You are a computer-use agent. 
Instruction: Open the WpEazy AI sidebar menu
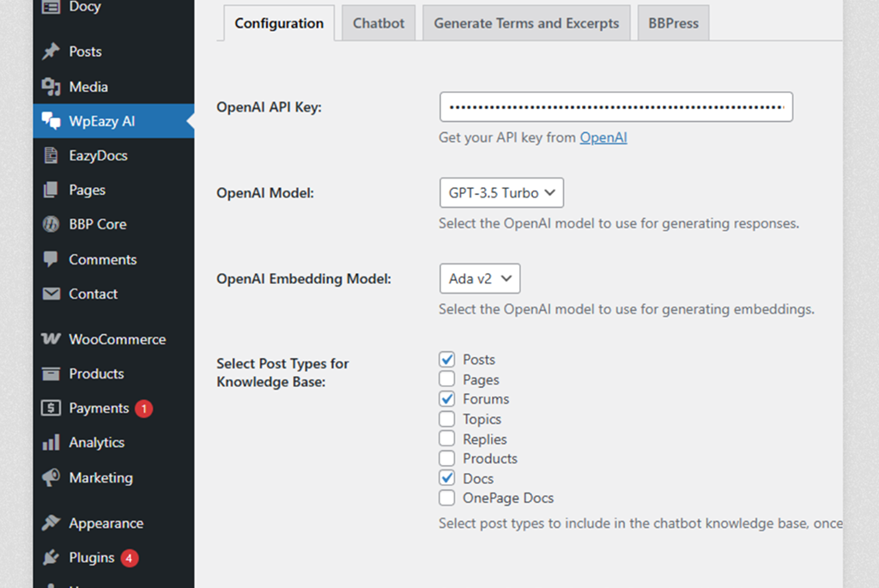click(114, 121)
